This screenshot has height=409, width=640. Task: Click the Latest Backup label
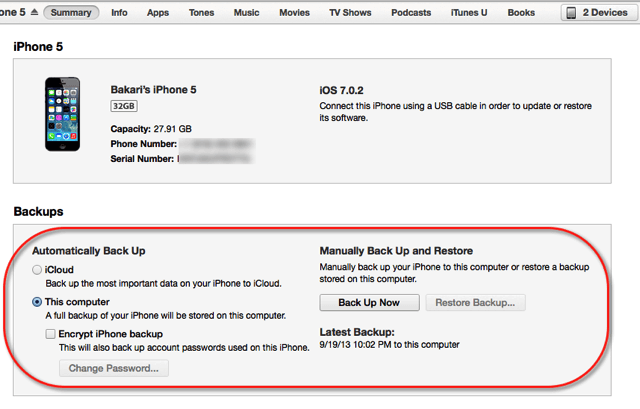coord(357,332)
